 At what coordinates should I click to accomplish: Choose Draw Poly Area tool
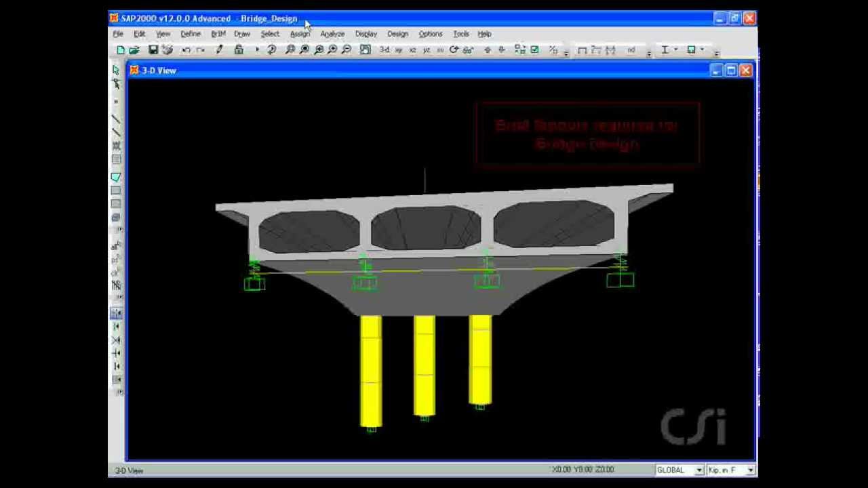(116, 178)
